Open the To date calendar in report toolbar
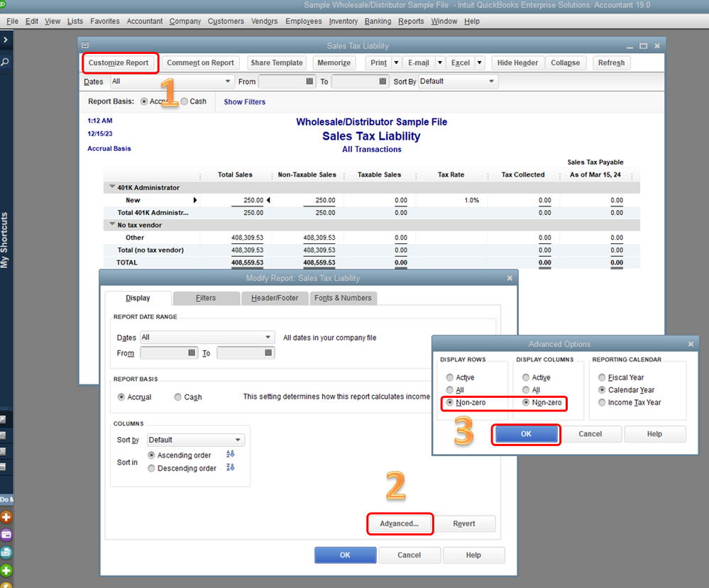The image size is (709, 588). 383,82
